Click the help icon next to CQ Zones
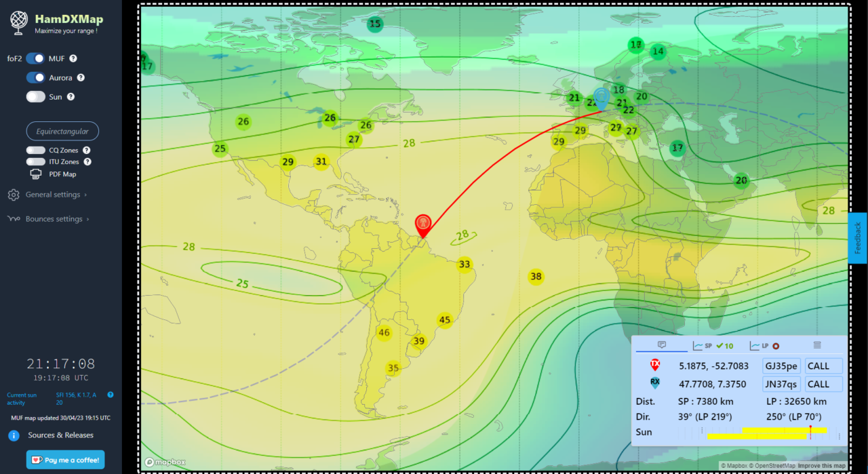This screenshot has width=868, height=474. coord(86,151)
